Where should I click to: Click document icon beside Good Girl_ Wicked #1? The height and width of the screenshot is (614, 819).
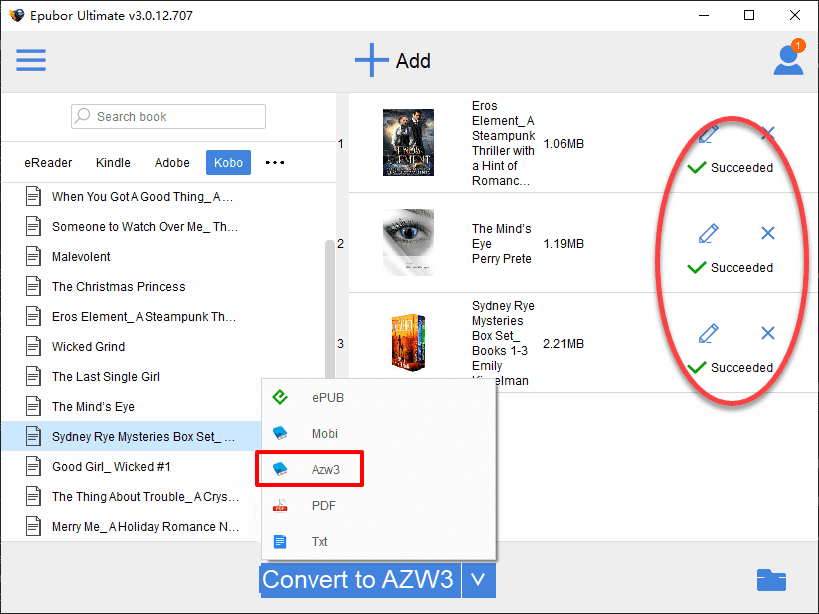click(x=33, y=466)
